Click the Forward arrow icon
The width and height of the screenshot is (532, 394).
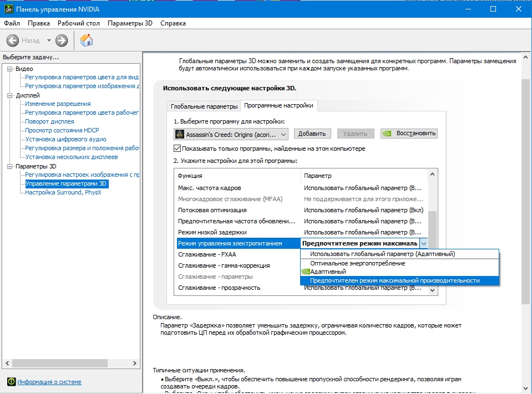(x=62, y=40)
